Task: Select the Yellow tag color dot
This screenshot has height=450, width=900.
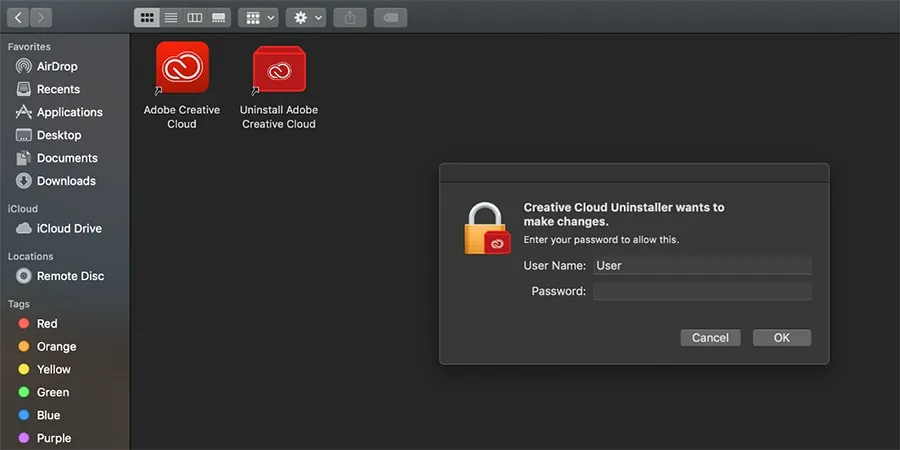Action: click(24, 370)
